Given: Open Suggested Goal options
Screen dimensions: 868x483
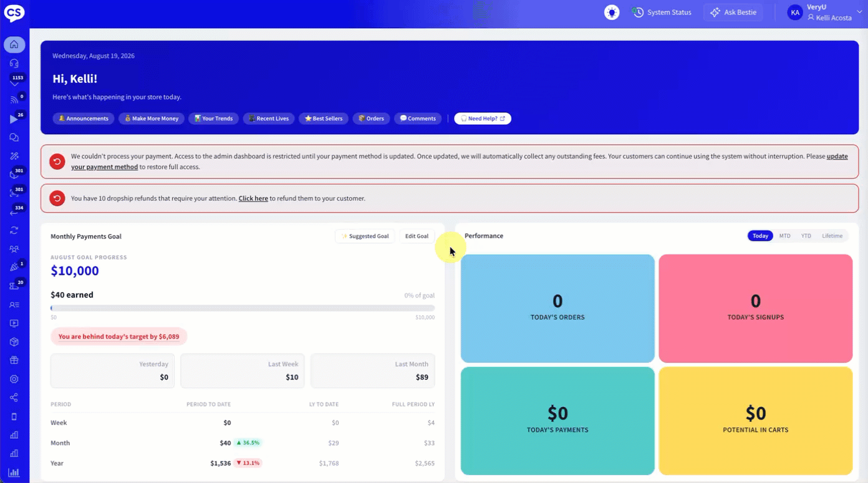Looking at the screenshot, I should [365, 236].
